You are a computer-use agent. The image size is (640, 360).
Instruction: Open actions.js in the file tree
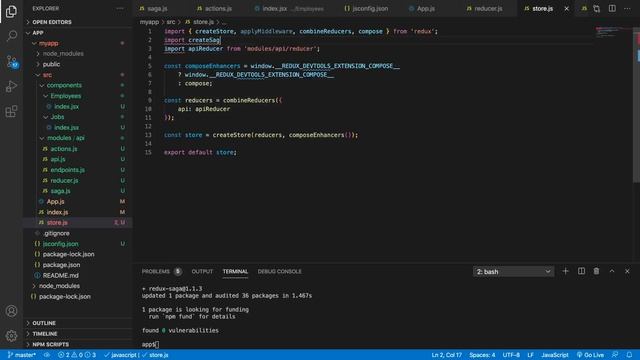pos(64,149)
